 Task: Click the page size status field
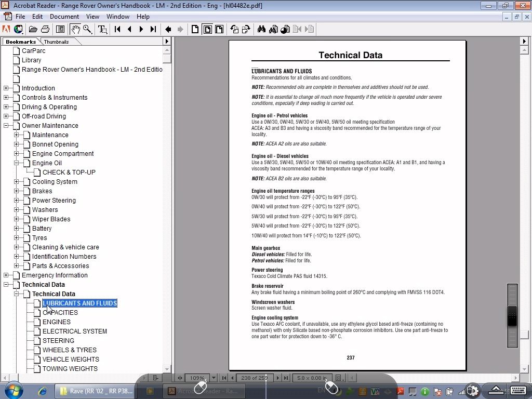tap(312, 378)
